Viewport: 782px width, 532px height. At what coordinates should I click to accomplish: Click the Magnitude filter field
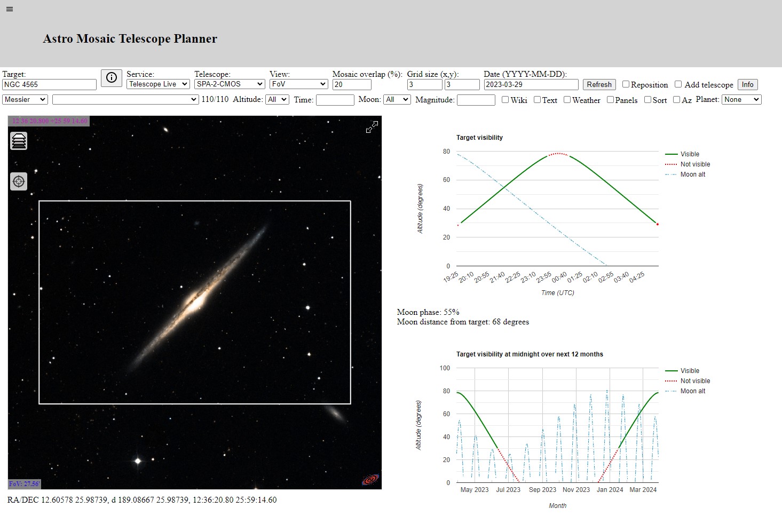(476, 100)
